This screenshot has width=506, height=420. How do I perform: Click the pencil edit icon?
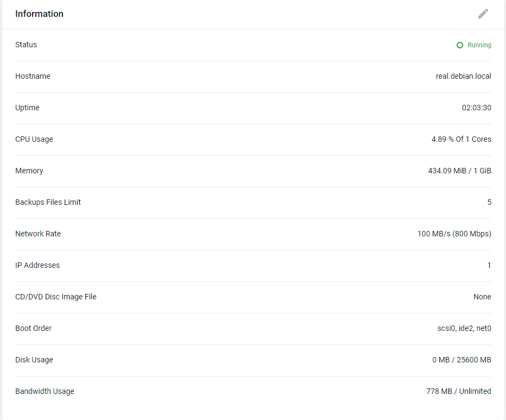pos(483,14)
